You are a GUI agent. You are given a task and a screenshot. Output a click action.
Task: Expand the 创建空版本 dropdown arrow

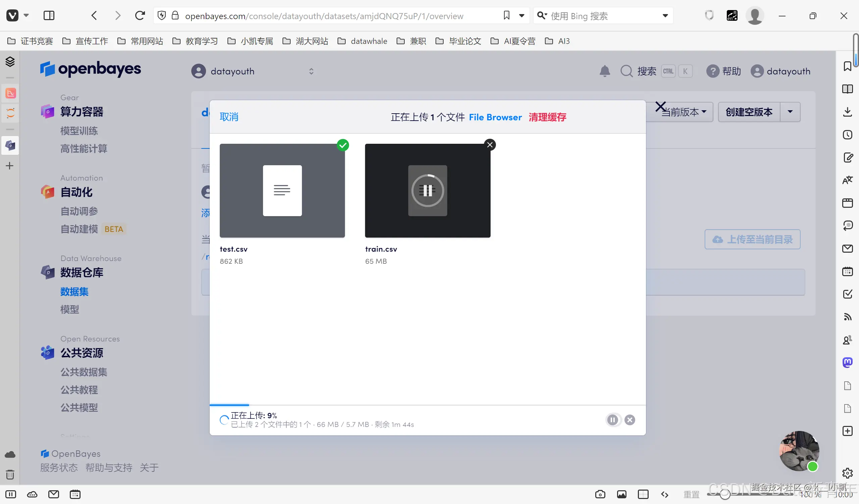click(x=790, y=112)
